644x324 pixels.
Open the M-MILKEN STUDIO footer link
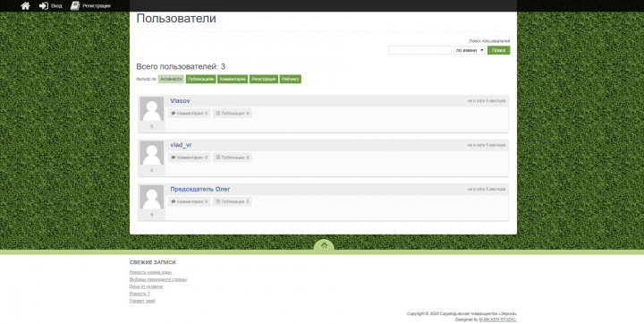pyautogui.click(x=498, y=320)
